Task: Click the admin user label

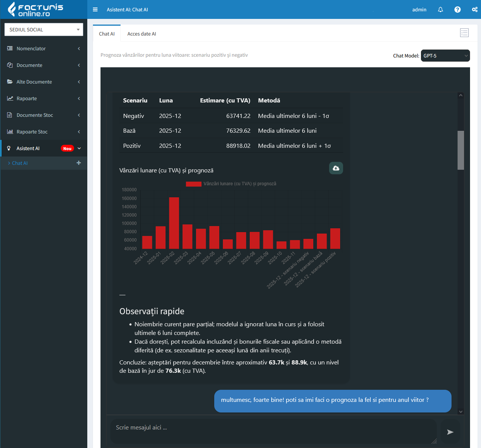Action: click(419, 9)
